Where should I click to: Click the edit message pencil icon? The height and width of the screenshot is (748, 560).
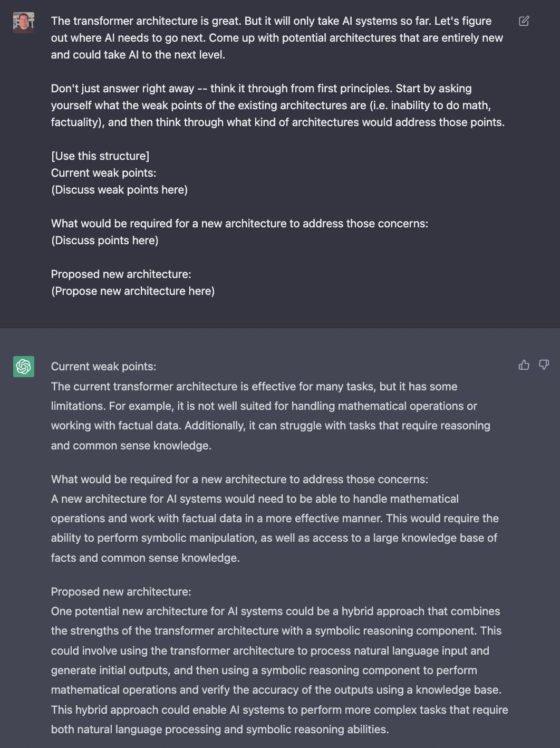524,21
